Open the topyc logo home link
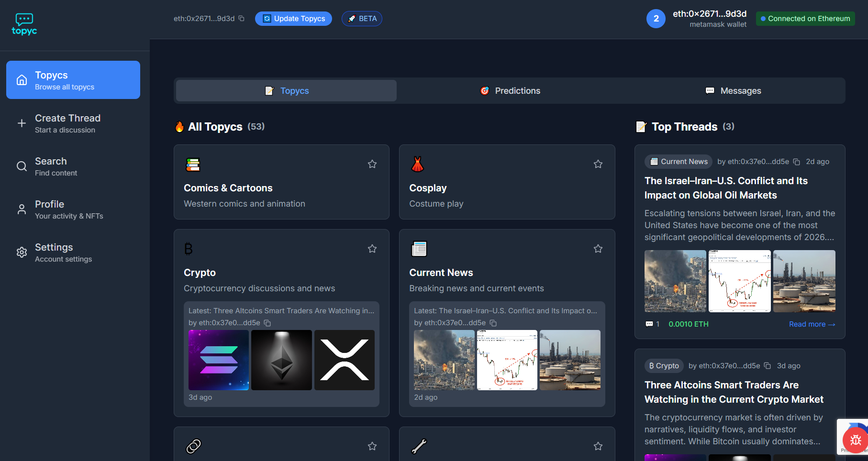 click(24, 24)
